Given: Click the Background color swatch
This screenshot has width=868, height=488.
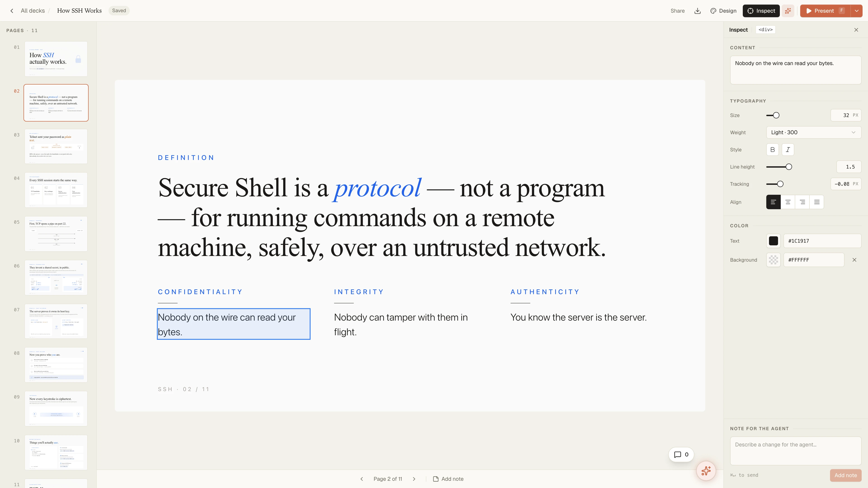Looking at the screenshot, I should [773, 260].
